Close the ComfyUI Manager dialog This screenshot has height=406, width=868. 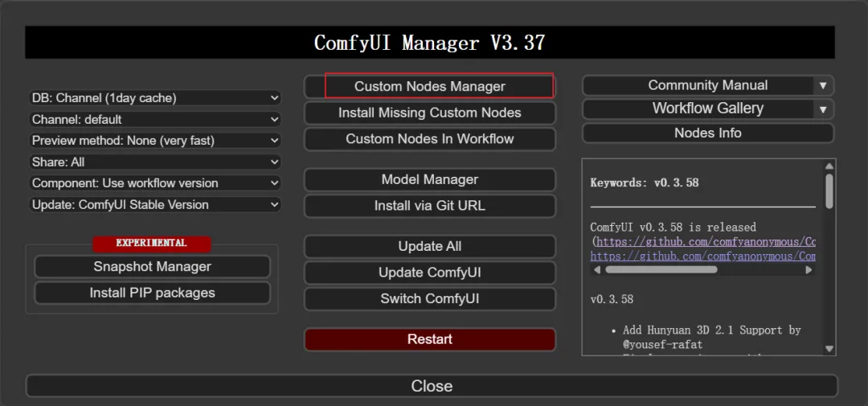click(x=432, y=386)
